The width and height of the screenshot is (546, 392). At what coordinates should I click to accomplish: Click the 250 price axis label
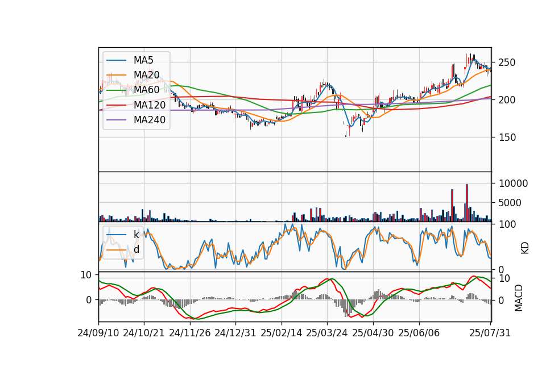pos(507,62)
